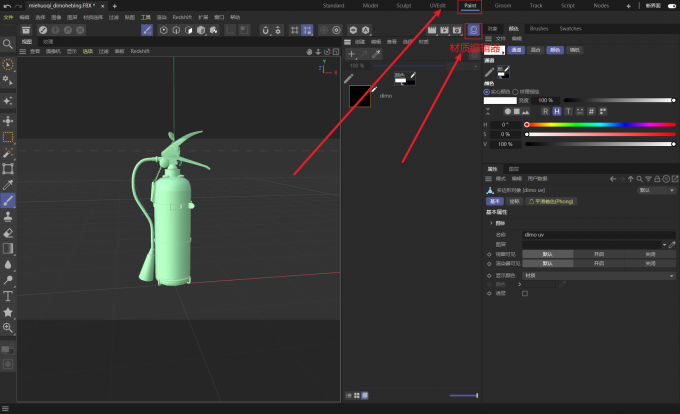Select the Magnify zoom tool
680x414 pixels.
pos(8,328)
